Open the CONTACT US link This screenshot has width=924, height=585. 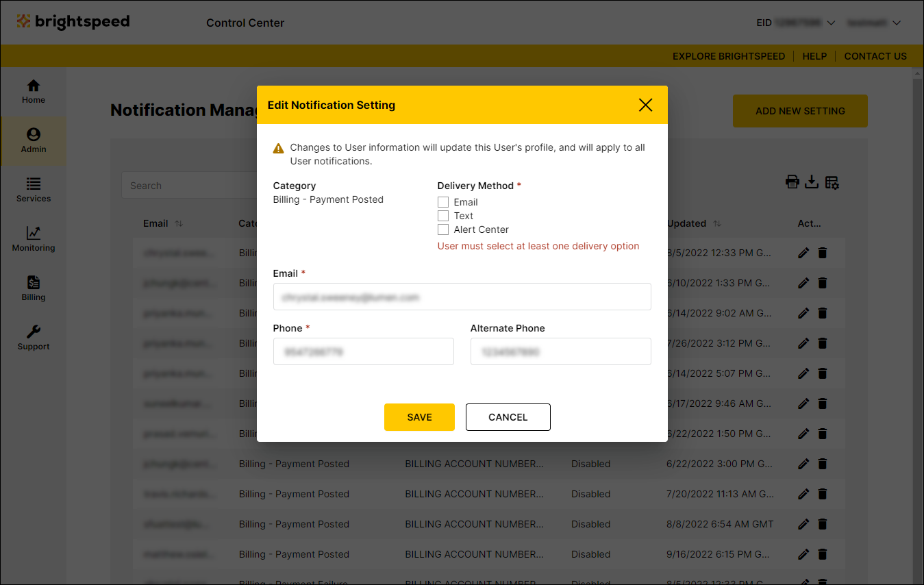[875, 56]
